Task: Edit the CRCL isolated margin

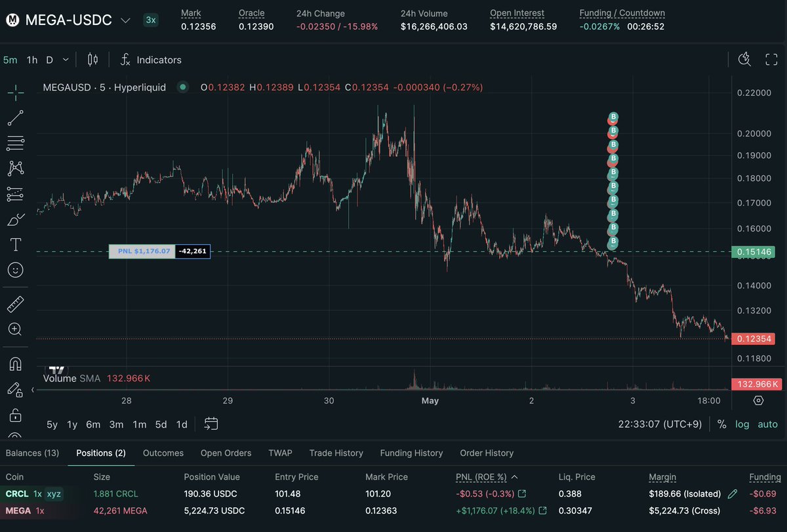Action: pos(733,493)
